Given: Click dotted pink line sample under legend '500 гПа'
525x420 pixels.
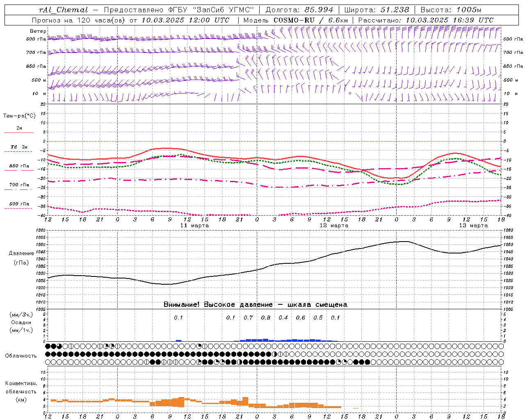Looking at the screenshot, I should tap(19, 209).
